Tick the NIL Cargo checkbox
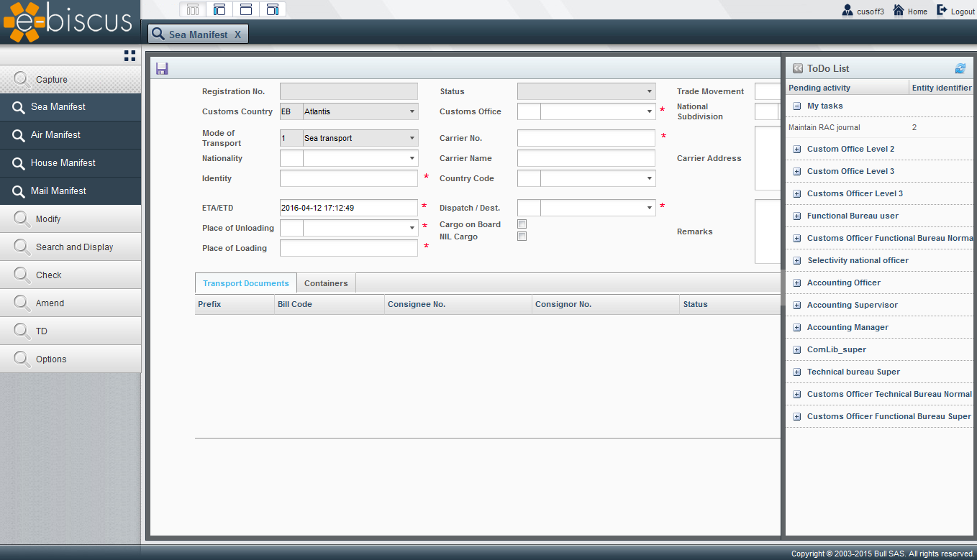Image resolution: width=977 pixels, height=560 pixels. pyautogui.click(x=522, y=237)
